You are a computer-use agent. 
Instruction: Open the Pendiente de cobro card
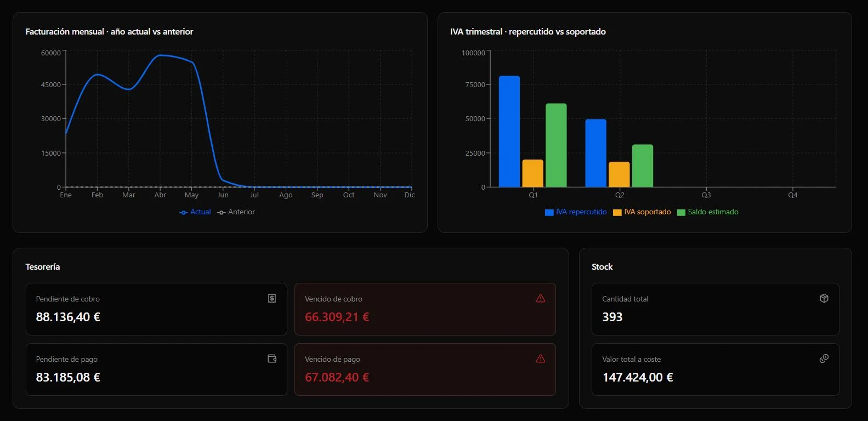156,309
